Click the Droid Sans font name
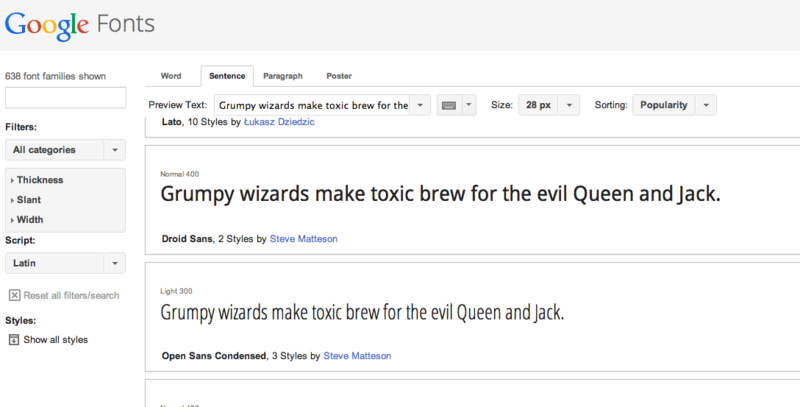Viewport: 800px width, 407px height. coord(187,239)
